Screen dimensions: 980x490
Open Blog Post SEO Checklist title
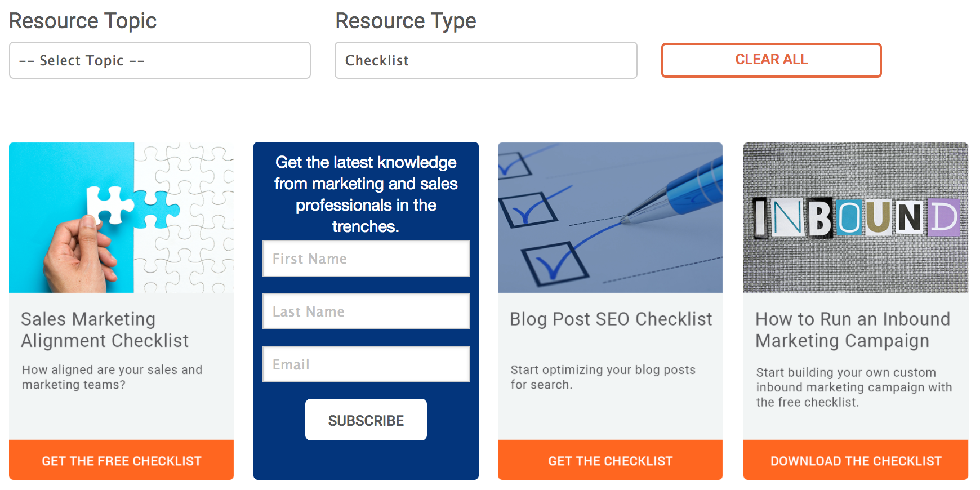611,319
